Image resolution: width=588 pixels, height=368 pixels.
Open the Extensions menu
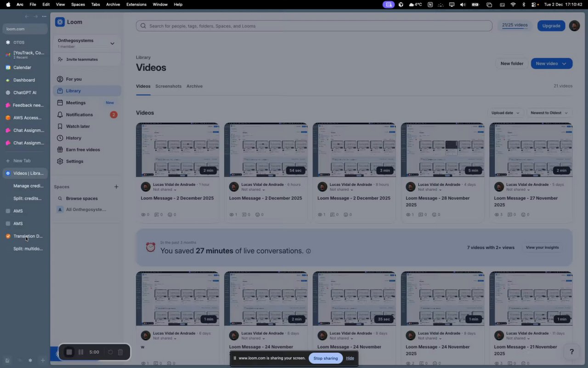pos(136,5)
